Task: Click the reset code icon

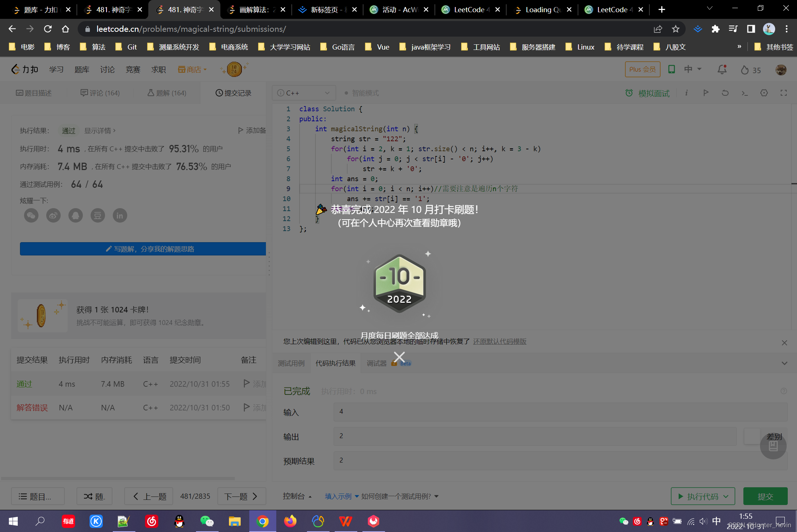Action: [725, 93]
